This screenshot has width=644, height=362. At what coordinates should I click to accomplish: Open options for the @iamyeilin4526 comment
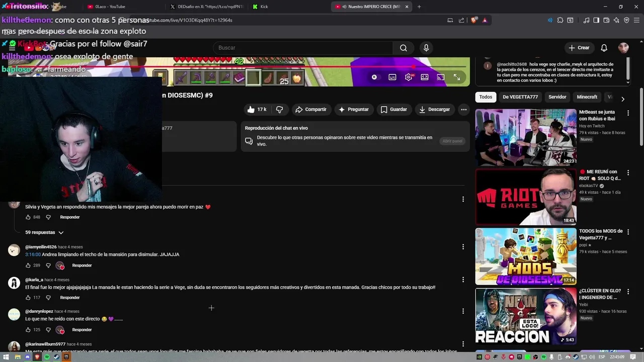(x=463, y=247)
